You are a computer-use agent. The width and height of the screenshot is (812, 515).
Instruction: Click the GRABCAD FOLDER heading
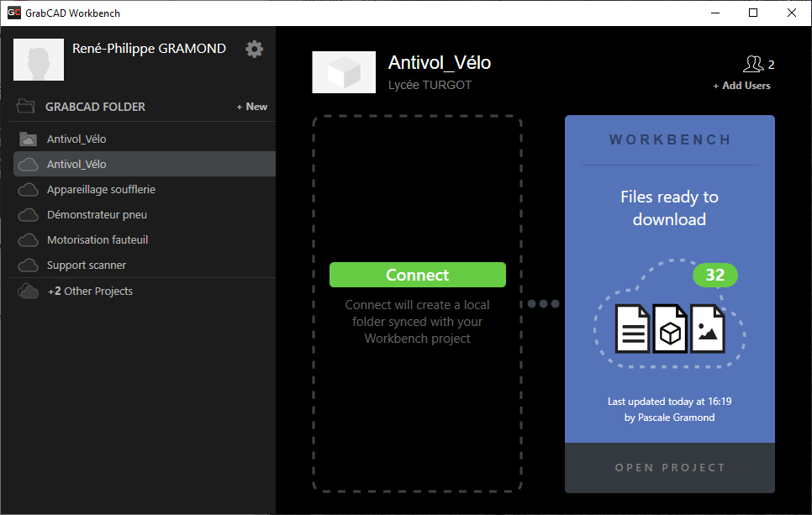95,107
